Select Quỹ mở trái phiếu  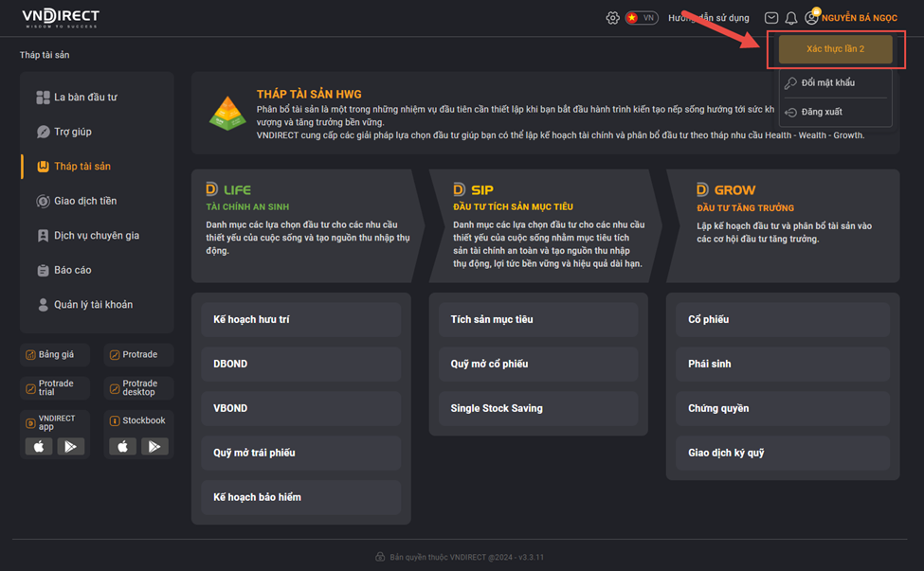pyautogui.click(x=301, y=453)
